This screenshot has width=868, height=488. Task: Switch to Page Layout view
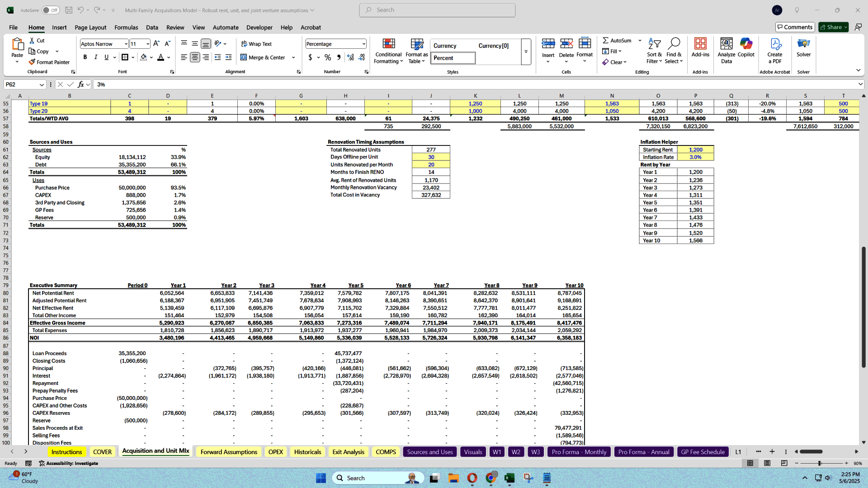point(767,463)
